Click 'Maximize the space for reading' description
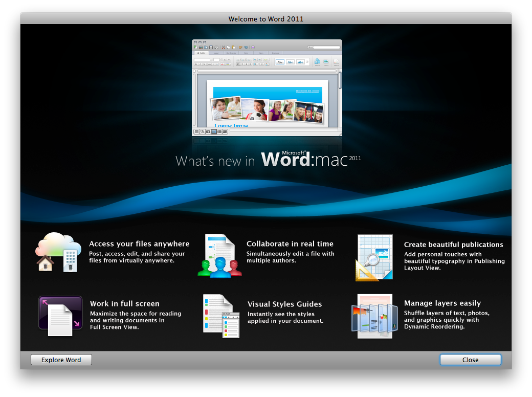Viewport: 532px width, 397px height. click(x=136, y=320)
